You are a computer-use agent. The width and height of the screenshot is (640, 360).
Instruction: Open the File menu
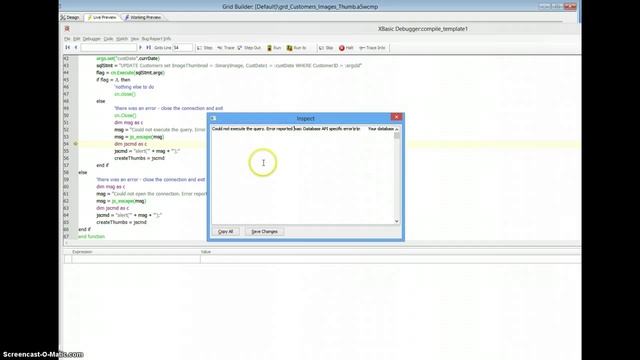[x=67, y=39]
